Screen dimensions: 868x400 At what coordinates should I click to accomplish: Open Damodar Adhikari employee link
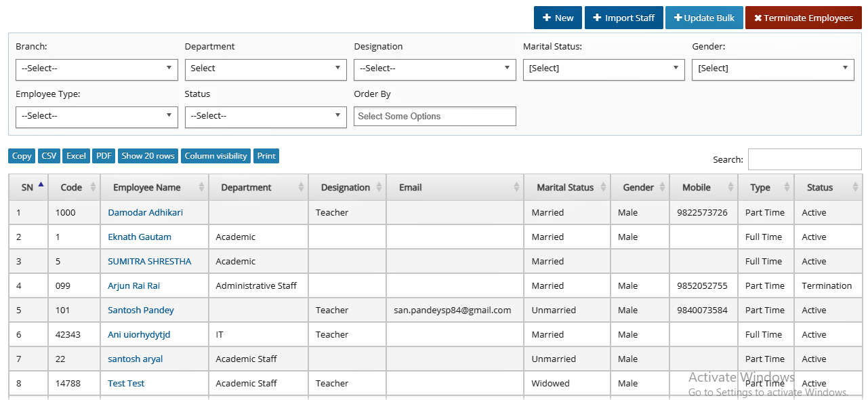pos(145,212)
